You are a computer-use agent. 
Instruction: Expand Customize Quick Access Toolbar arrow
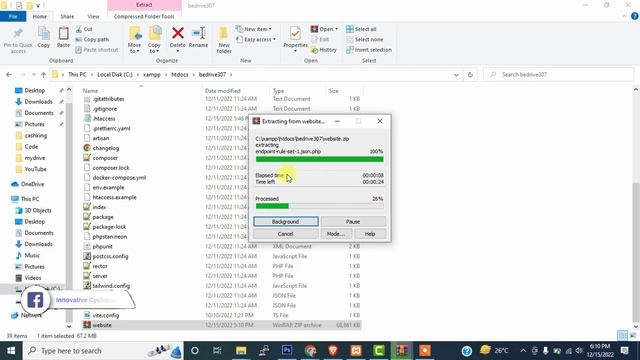[x=38, y=6]
